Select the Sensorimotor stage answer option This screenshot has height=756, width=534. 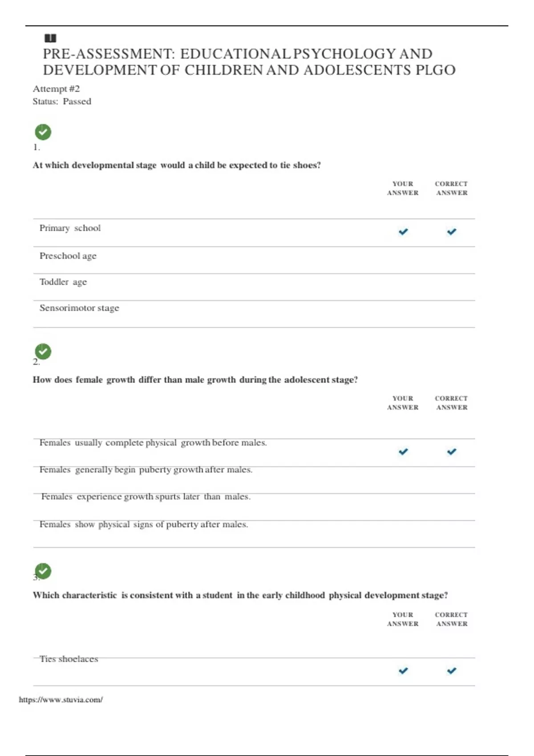pyautogui.click(x=79, y=308)
